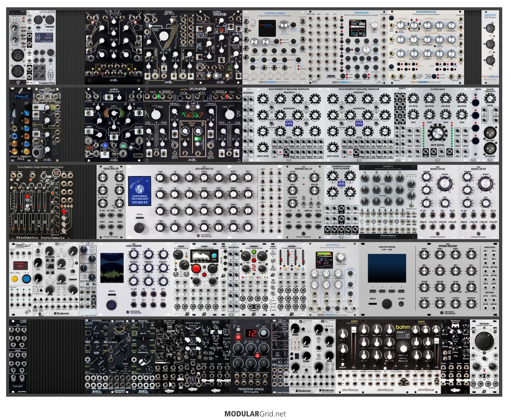Click the Micro SD slot on Cloud Terrarium
The height and width of the screenshot is (420, 511).
111,295
